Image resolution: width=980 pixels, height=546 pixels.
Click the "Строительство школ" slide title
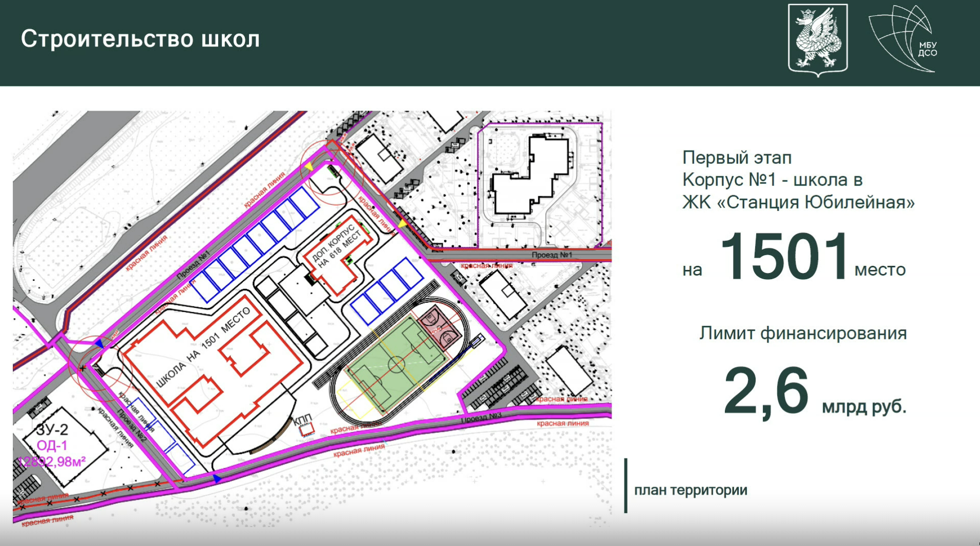coord(140,39)
